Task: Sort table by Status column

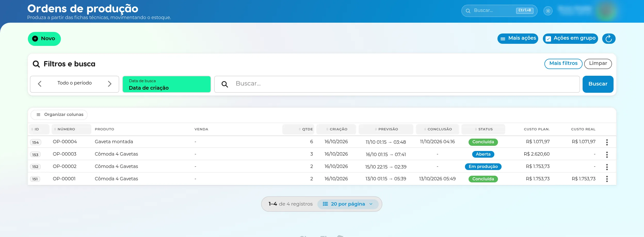Action: pos(483,129)
